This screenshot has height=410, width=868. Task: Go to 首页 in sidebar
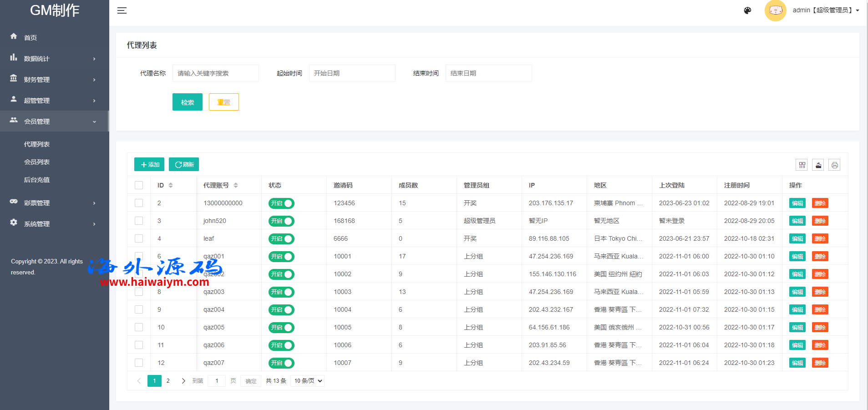(30, 38)
